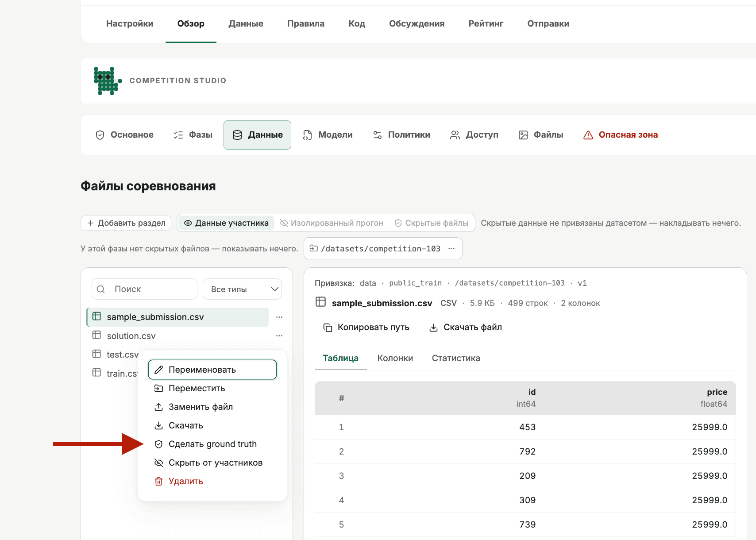The image size is (756, 540).
Task: Switch to the Колонки tab
Action: coord(395,358)
